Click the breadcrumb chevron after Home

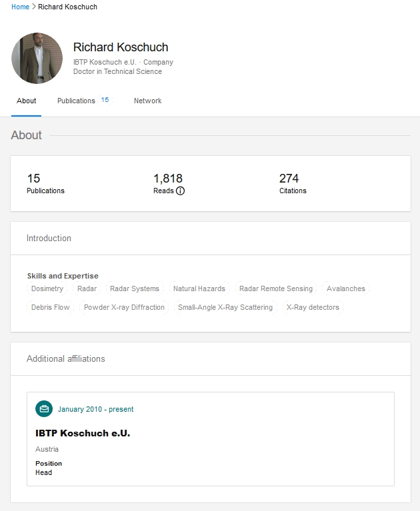(x=34, y=7)
